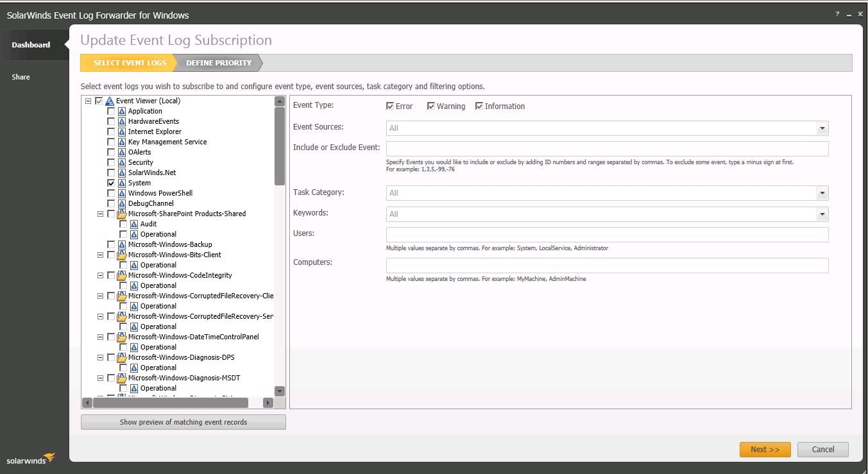Toggle the Information event type checkbox
This screenshot has width=868, height=474.
[x=479, y=106]
